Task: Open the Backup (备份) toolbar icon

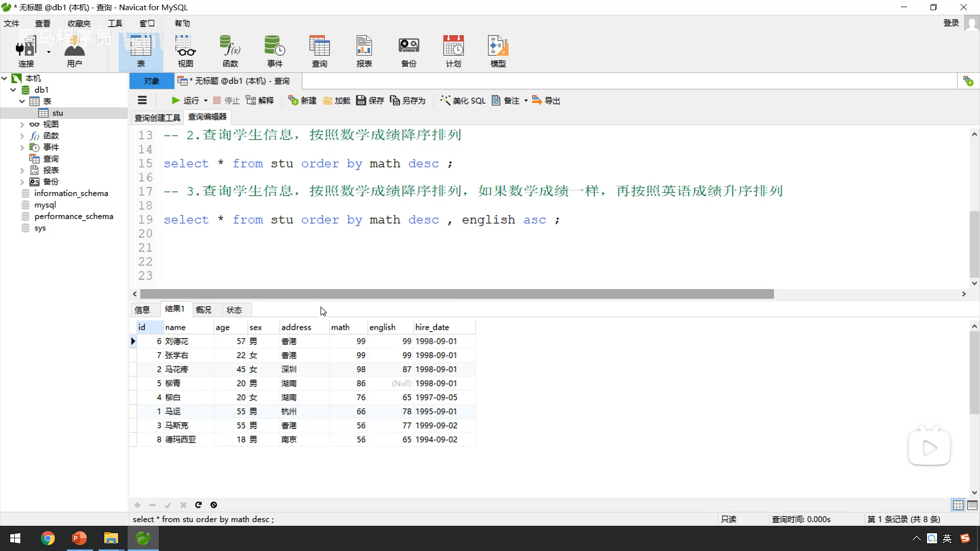Action: [x=408, y=51]
